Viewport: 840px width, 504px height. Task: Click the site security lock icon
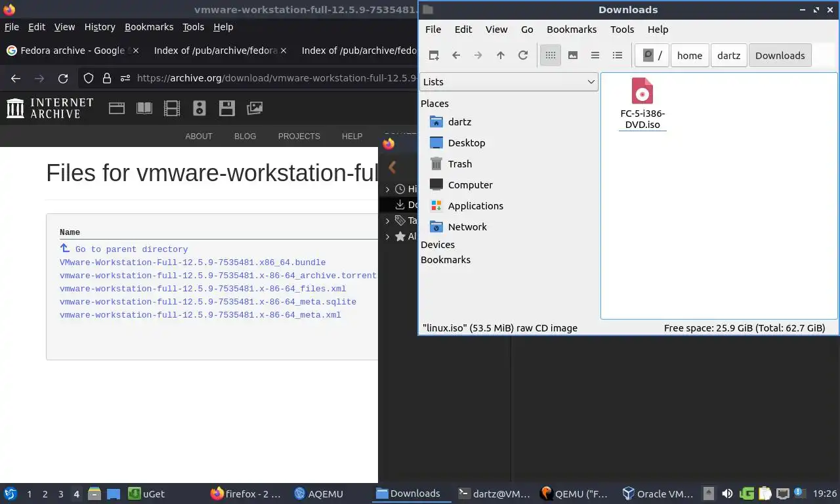(x=107, y=79)
